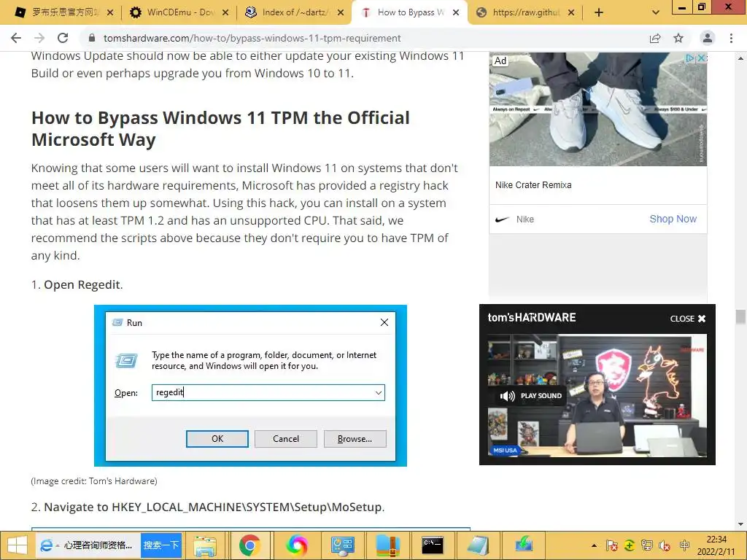Switch to the 罗布乐思官方网站 tab
The height and width of the screenshot is (560, 747).
57,12
